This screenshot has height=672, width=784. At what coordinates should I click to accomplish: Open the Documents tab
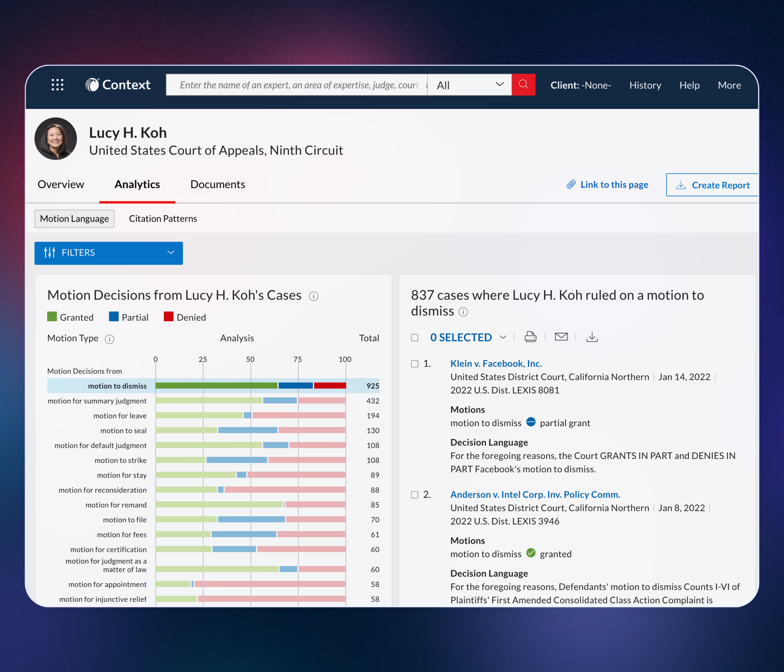218,184
